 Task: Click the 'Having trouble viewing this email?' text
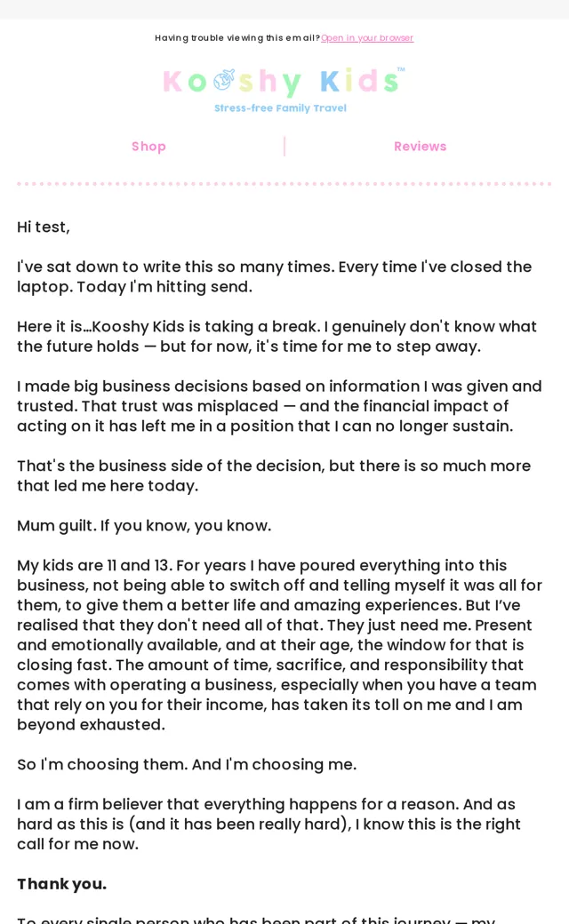point(237,37)
